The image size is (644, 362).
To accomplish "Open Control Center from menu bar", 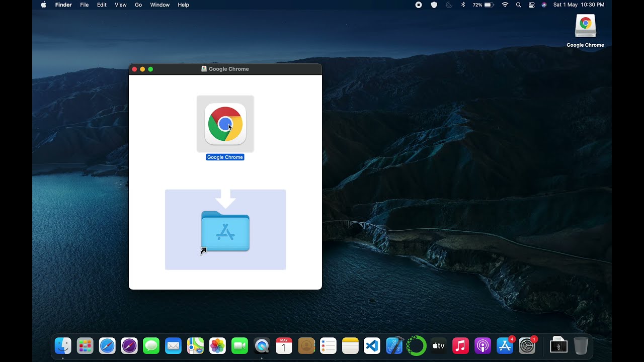I will [532, 5].
